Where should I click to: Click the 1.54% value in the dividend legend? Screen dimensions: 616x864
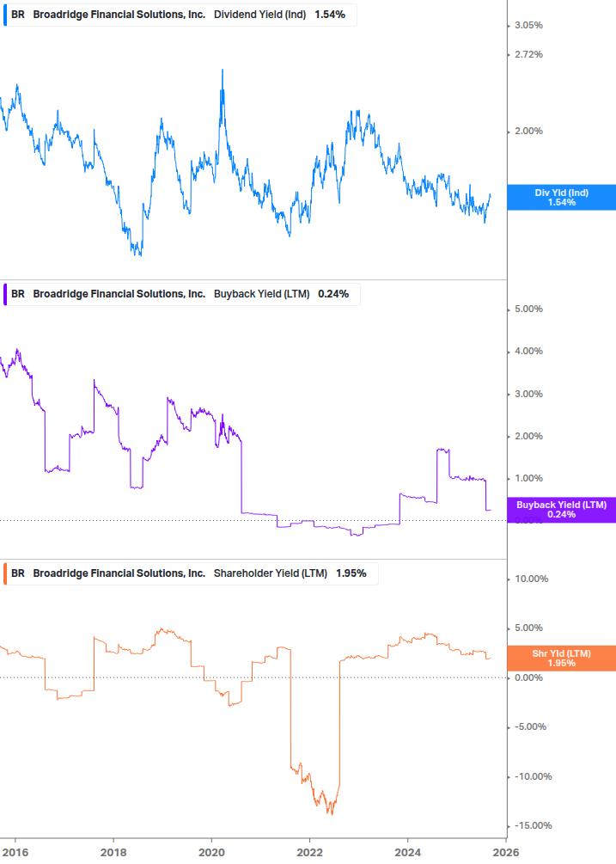click(x=330, y=15)
